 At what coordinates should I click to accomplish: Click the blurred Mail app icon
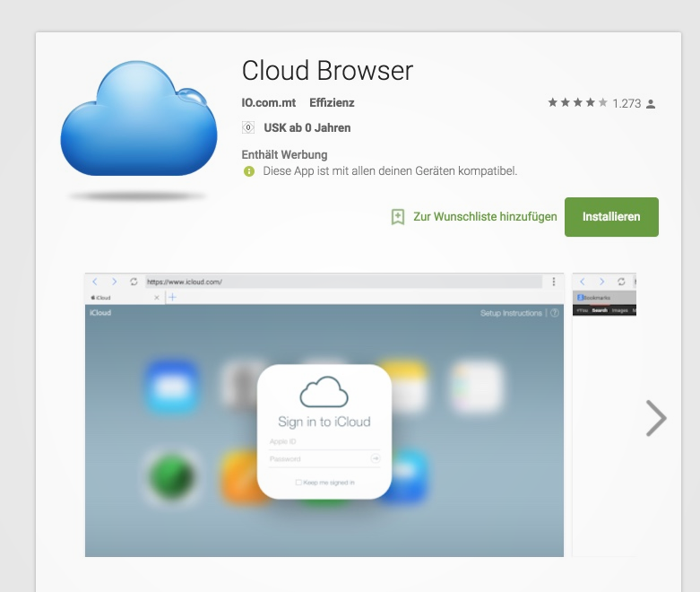click(172, 387)
